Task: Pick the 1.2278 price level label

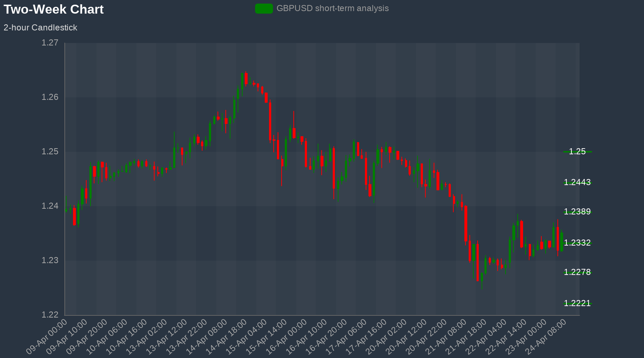Action: point(577,272)
